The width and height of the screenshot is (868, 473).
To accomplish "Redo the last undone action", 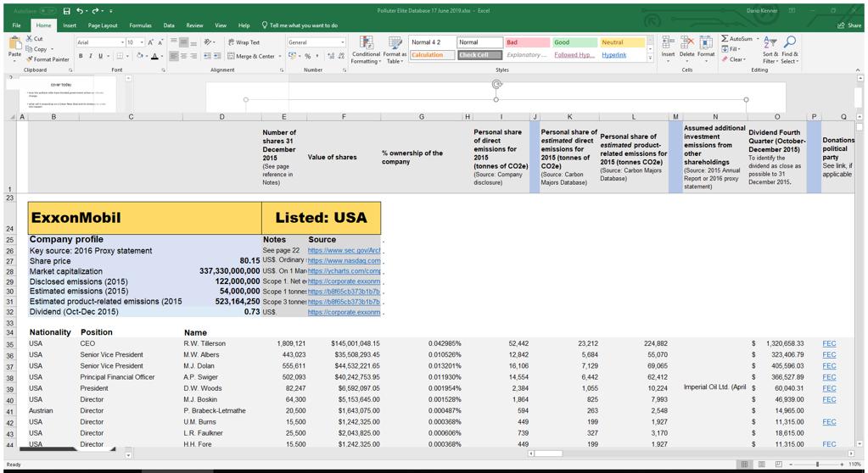I will pyautogui.click(x=95, y=10).
